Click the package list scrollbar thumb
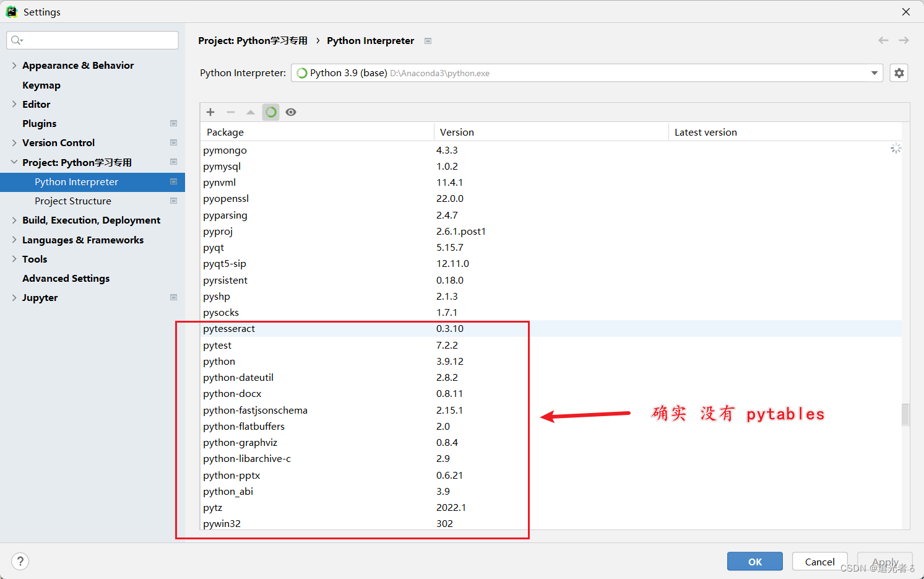Image resolution: width=924 pixels, height=579 pixels. point(905,414)
